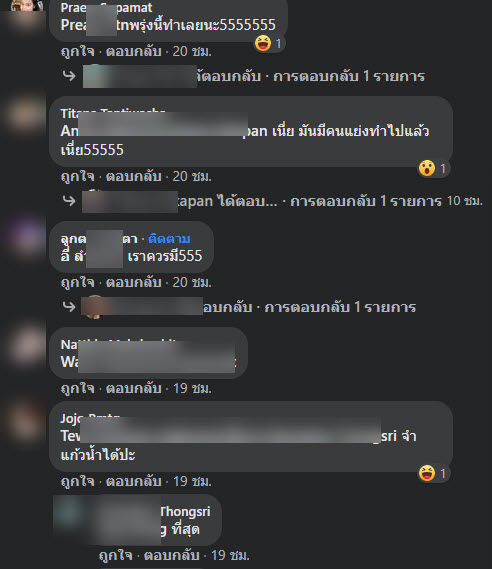This screenshot has width=492, height=569.
Task: Open the blurred avatar beside the second comment
Action: pyautogui.click(x=25, y=114)
